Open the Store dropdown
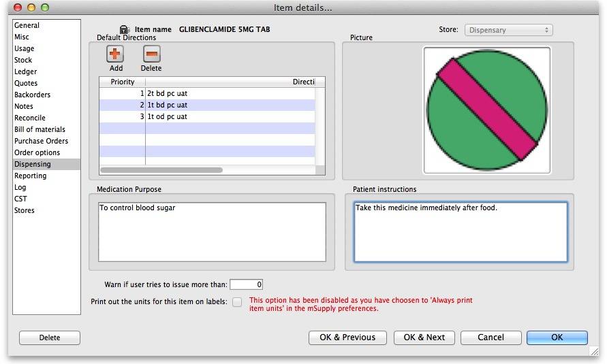The width and height of the screenshot is (607, 364). pos(508,30)
